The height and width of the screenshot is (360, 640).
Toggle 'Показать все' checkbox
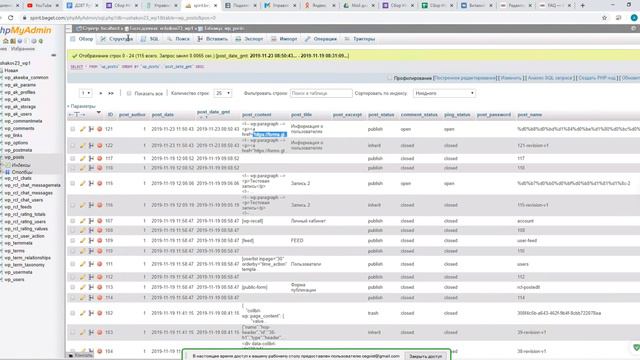tap(129, 93)
